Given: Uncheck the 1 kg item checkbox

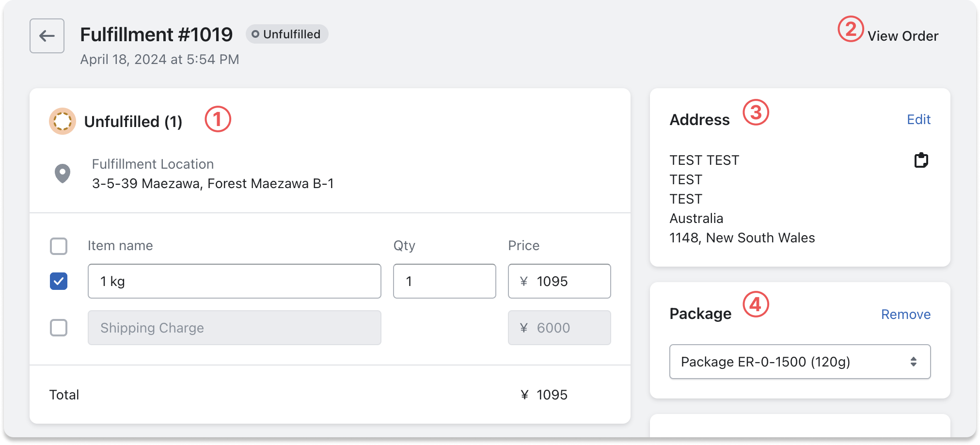Looking at the screenshot, I should [x=59, y=281].
